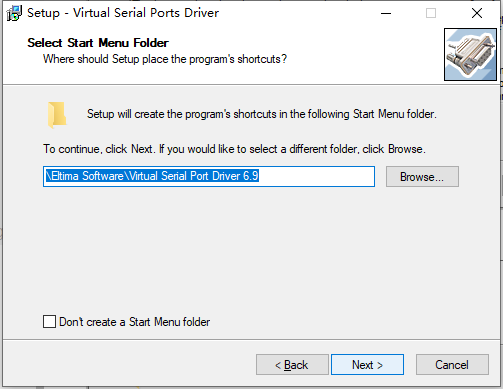Image resolution: width=503 pixels, height=389 pixels.
Task: Click the text 'Where should Setup place the program's shortcuts?'
Action: point(165,59)
